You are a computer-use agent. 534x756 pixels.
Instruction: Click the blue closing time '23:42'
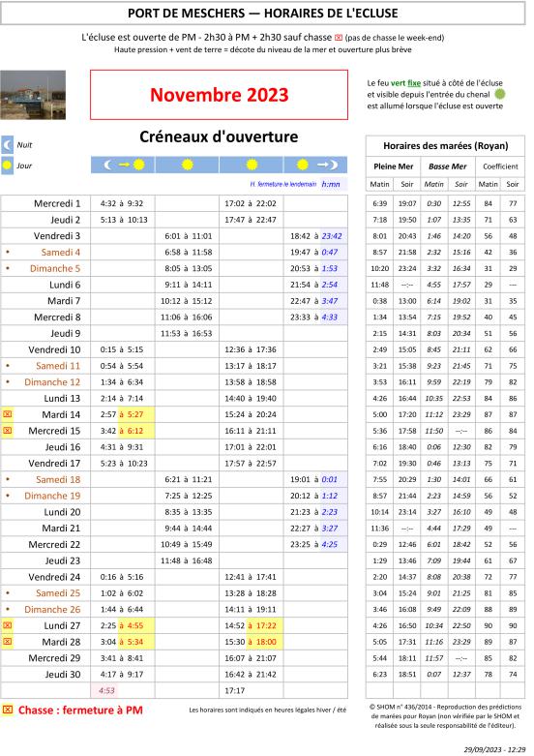pos(332,236)
